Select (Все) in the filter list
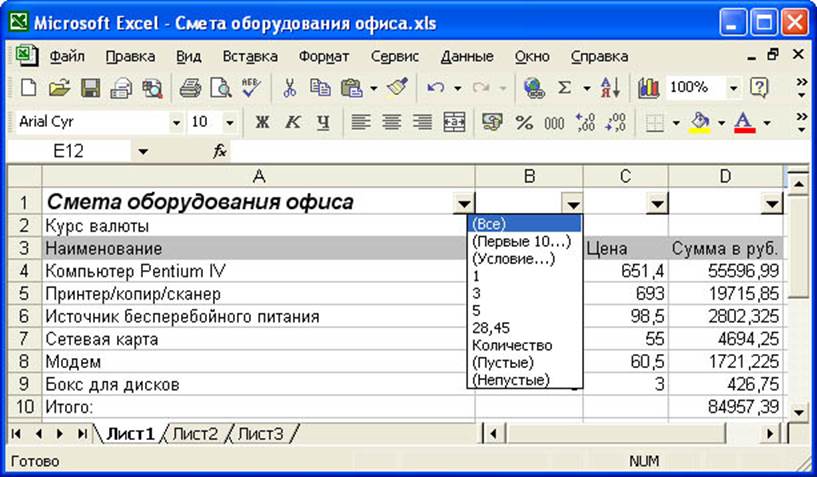 [525, 224]
